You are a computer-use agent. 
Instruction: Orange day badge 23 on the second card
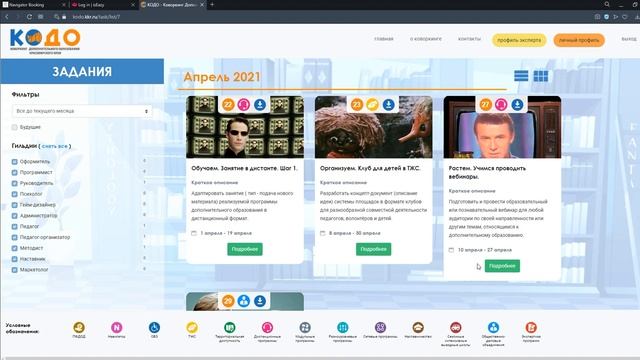click(356, 105)
